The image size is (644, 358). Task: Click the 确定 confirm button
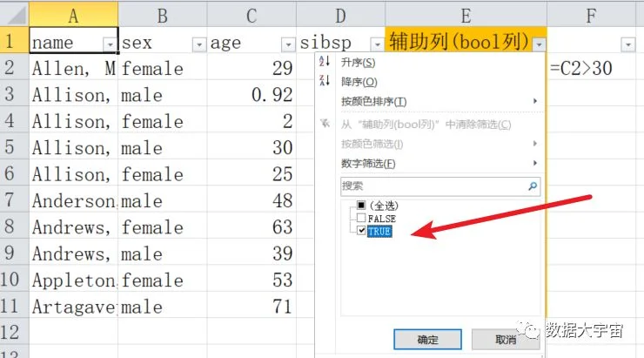427,340
